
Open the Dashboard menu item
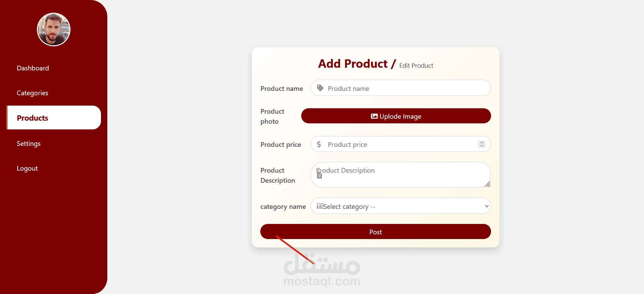click(x=33, y=68)
